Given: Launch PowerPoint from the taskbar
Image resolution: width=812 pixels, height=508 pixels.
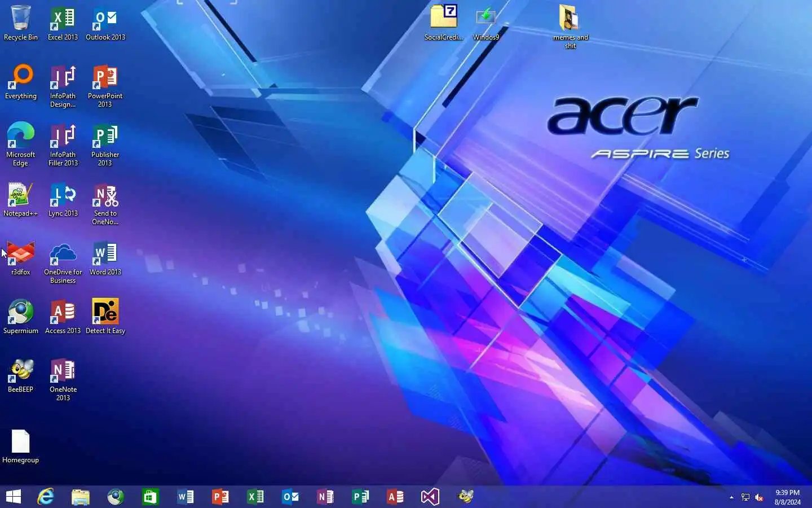Looking at the screenshot, I should click(220, 497).
